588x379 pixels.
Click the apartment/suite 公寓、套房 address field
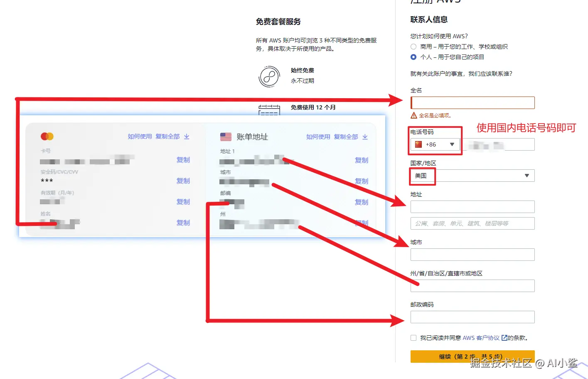tap(472, 223)
